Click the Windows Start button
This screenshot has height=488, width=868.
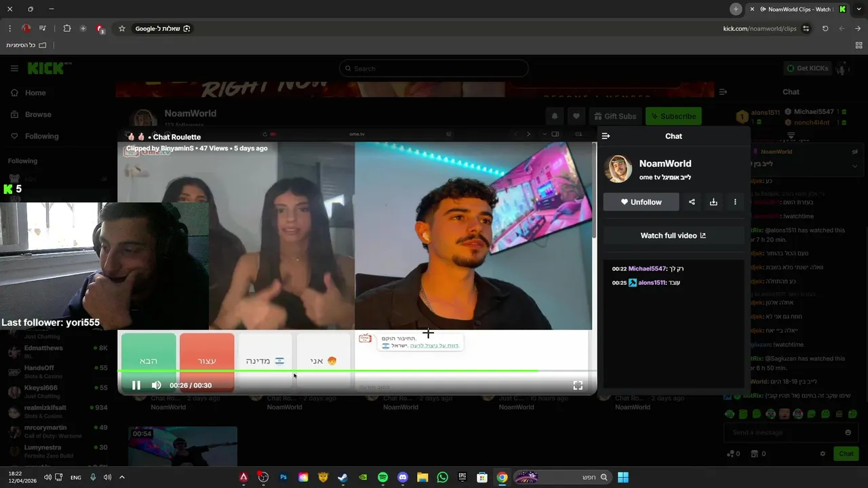click(x=623, y=477)
